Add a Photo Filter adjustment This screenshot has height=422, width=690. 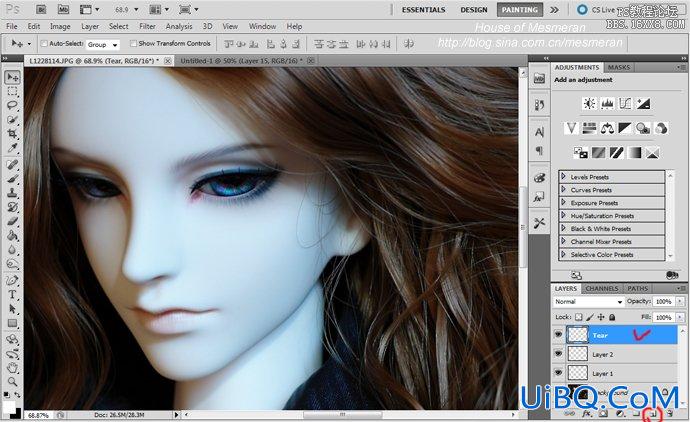click(643, 128)
